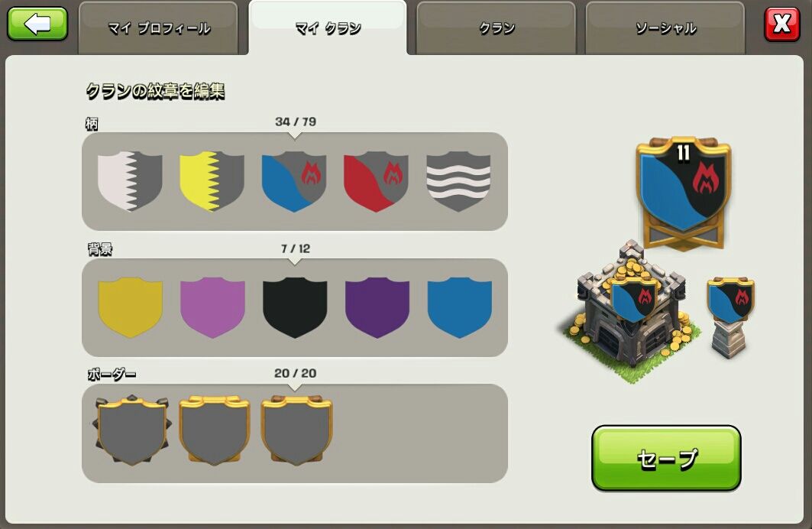Choose the red swoosh flame pattern
This screenshot has width=812, height=529.
click(x=376, y=181)
